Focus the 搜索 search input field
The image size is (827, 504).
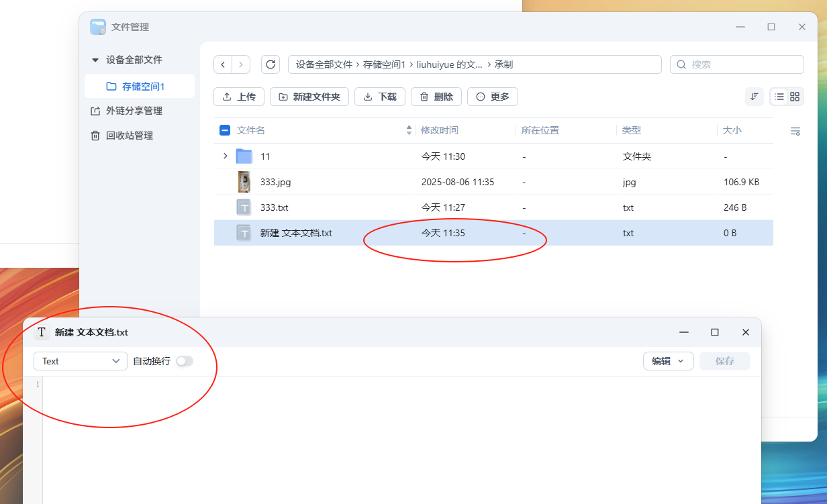(x=737, y=64)
